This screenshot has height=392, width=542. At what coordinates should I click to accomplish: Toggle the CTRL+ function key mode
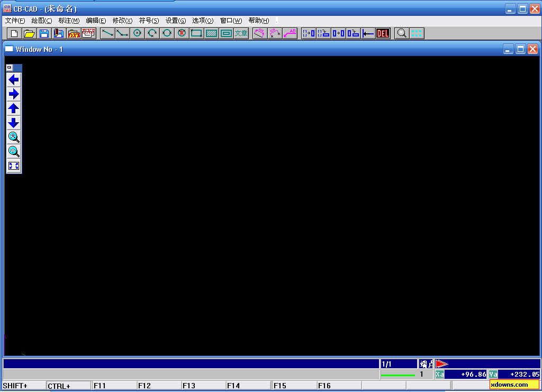click(68, 386)
